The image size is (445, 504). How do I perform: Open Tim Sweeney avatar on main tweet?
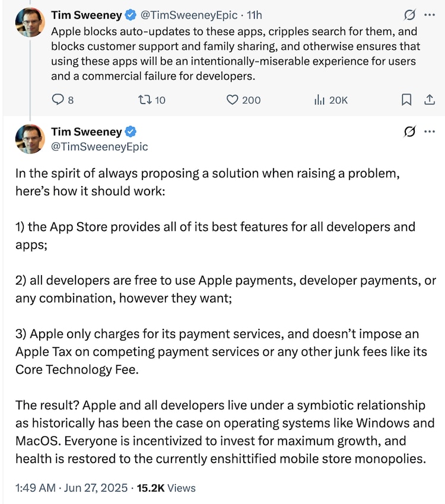pyautogui.click(x=30, y=139)
